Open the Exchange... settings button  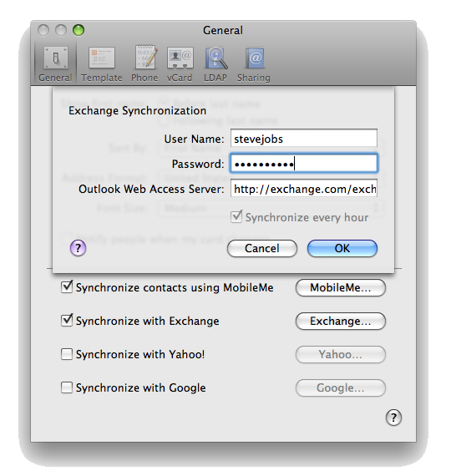pyautogui.click(x=341, y=321)
